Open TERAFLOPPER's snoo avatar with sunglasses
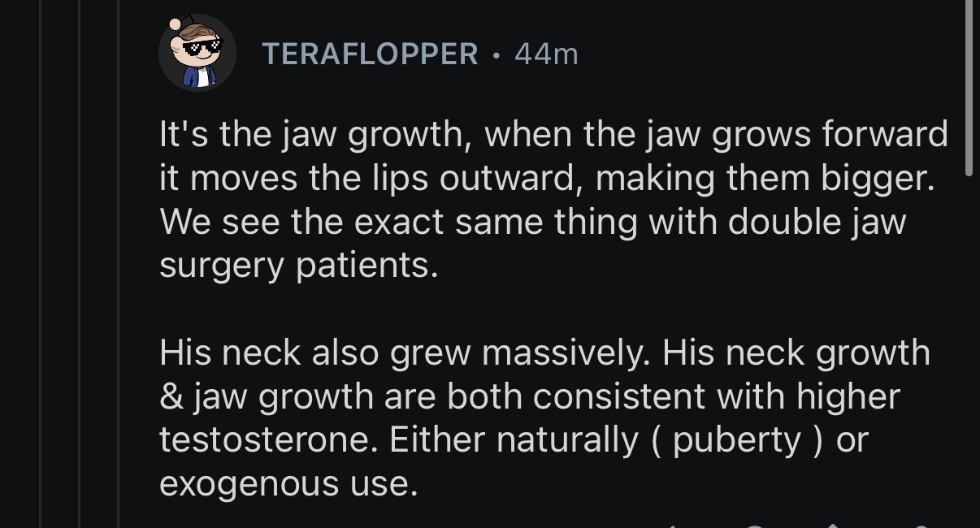Image resolution: width=980 pixels, height=528 pixels. [x=197, y=54]
